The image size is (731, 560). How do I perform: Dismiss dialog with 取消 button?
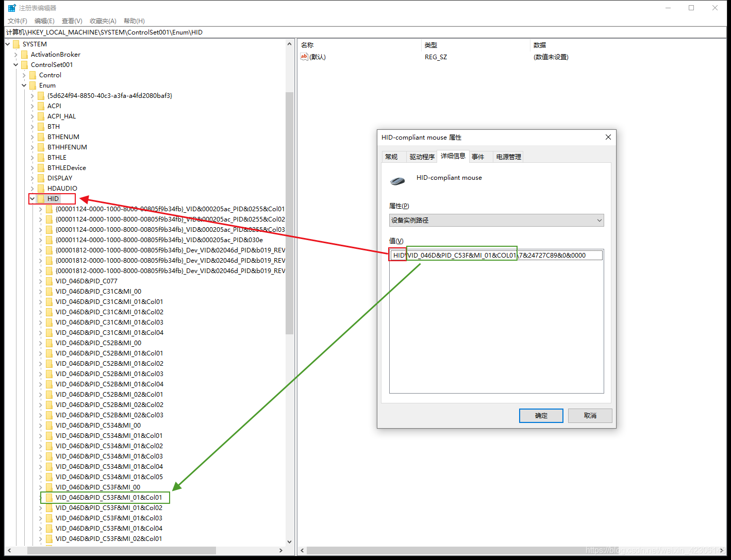590,416
